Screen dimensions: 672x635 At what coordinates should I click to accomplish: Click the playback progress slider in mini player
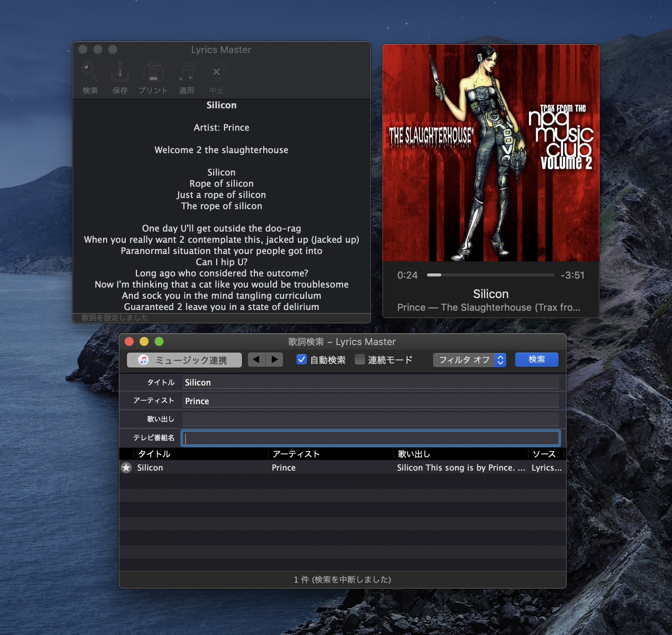[x=491, y=275]
